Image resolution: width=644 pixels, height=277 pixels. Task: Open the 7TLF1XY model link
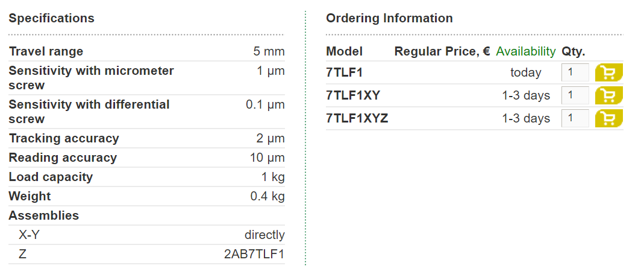pyautogui.click(x=353, y=95)
